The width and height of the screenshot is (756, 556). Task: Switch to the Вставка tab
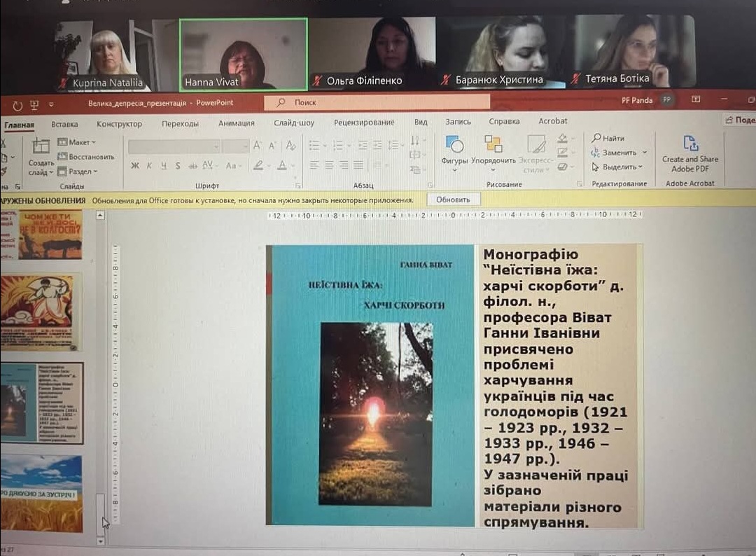click(64, 124)
